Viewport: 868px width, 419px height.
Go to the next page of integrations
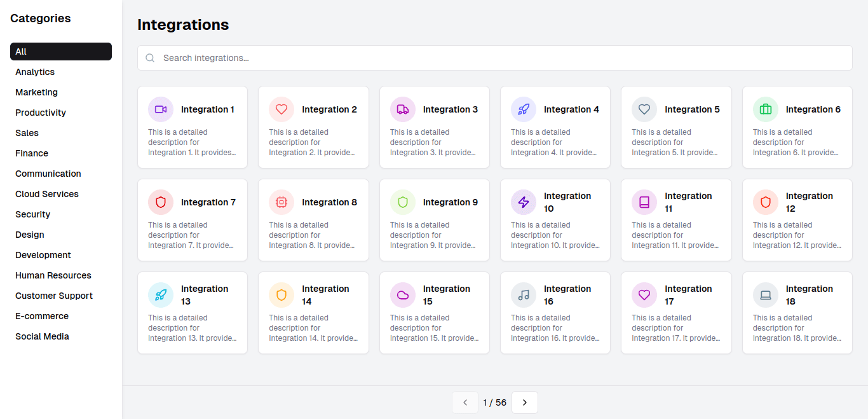[x=525, y=402]
